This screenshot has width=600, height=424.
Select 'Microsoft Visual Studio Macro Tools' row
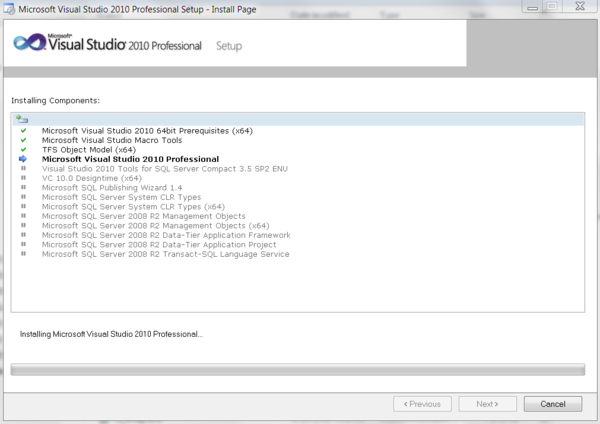pyautogui.click(x=112, y=140)
